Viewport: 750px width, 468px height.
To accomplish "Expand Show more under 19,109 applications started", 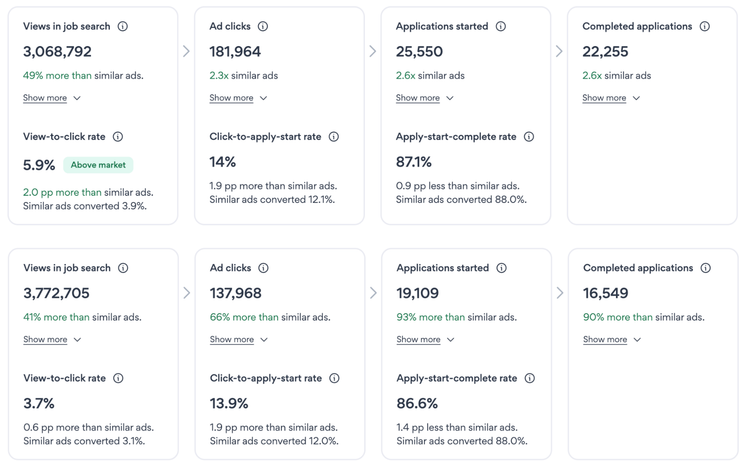I will (425, 340).
